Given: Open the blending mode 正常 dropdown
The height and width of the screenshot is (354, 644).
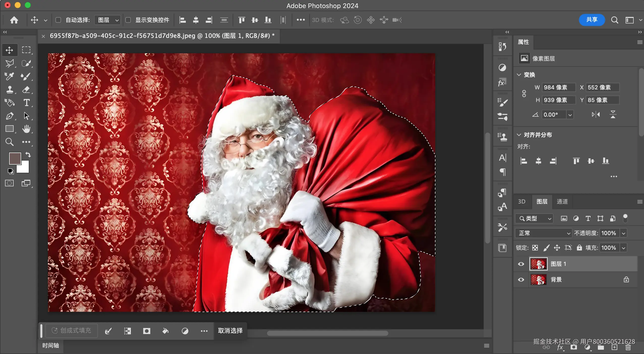Looking at the screenshot, I should pos(543,233).
